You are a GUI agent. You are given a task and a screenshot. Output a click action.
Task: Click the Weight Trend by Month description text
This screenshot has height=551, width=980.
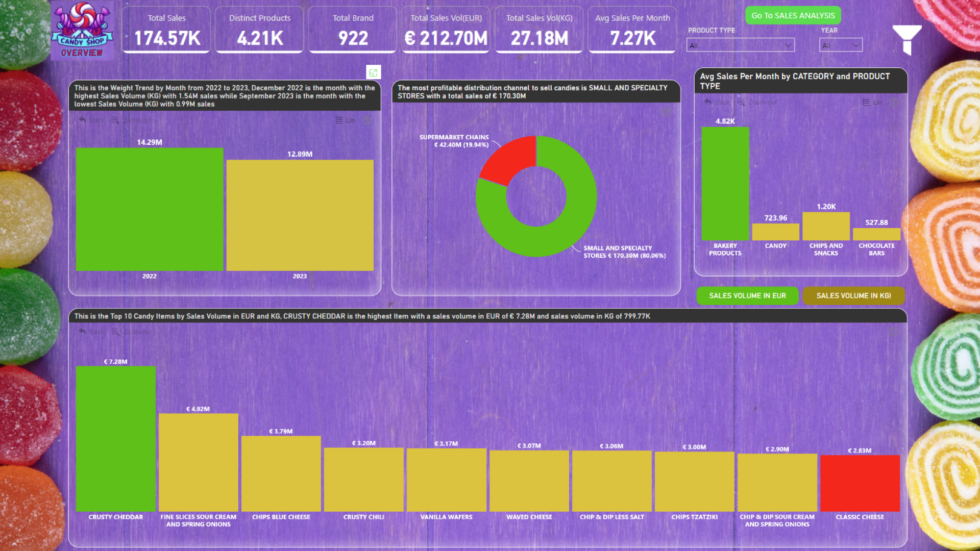[225, 96]
